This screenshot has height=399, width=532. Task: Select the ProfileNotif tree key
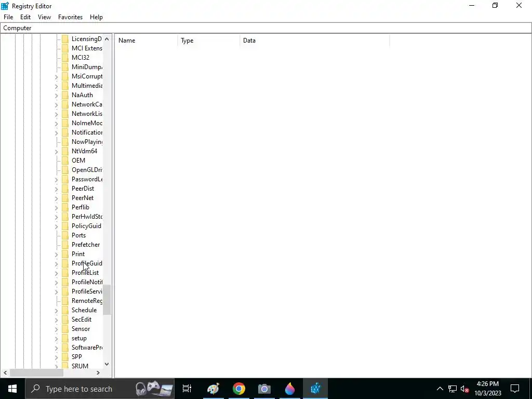click(87, 282)
